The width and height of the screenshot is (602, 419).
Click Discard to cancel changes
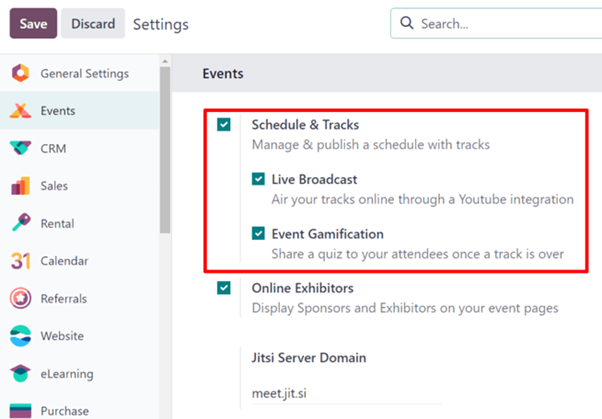[x=92, y=23]
